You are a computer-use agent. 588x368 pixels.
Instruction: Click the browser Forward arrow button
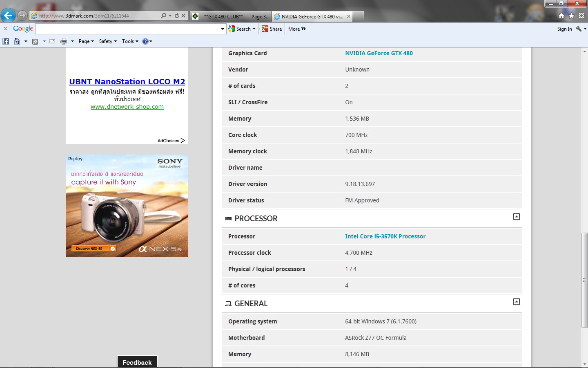(22, 16)
